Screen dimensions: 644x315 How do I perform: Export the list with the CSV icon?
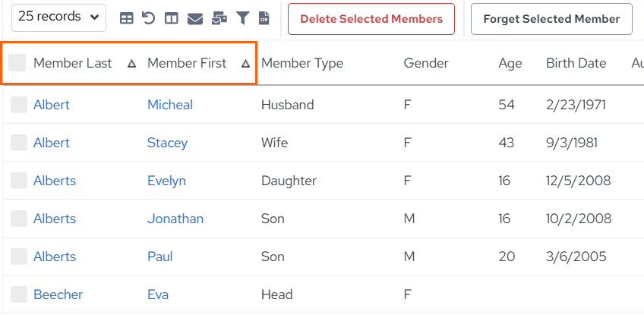click(x=264, y=18)
